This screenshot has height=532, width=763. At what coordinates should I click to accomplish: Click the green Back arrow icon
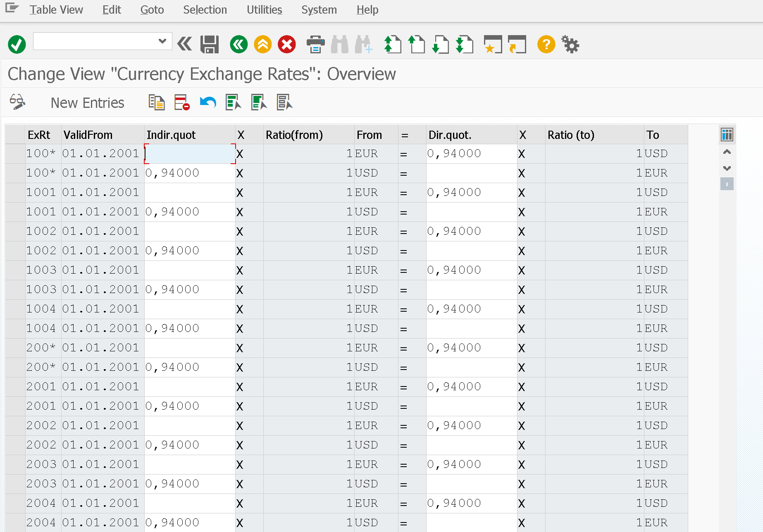coord(239,44)
